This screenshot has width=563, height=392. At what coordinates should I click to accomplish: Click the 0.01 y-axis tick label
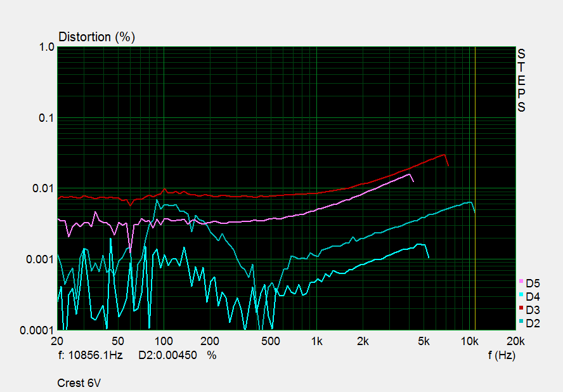[44, 188]
